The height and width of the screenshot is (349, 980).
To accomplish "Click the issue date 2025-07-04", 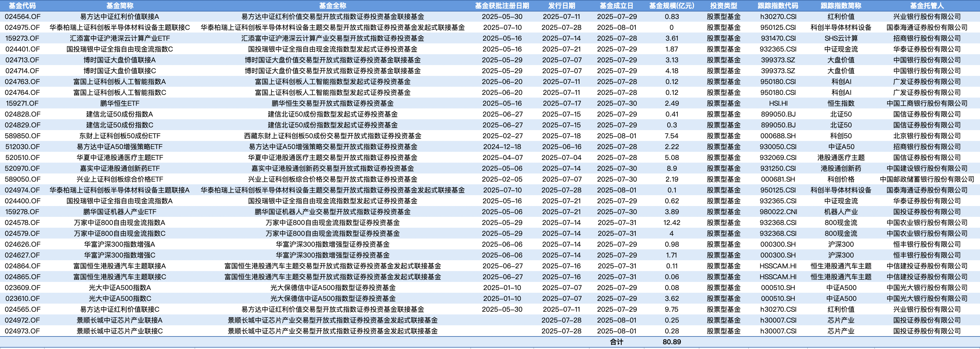I will point(562,158).
